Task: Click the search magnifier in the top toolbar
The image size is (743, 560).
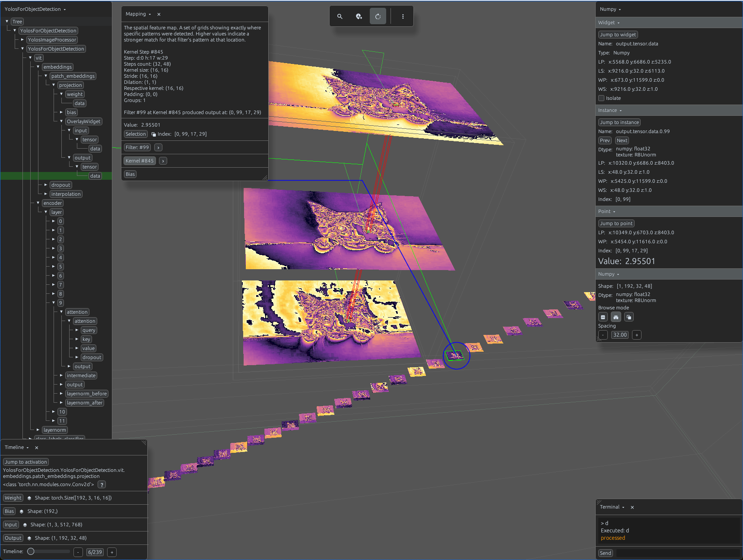Action: tap(340, 16)
